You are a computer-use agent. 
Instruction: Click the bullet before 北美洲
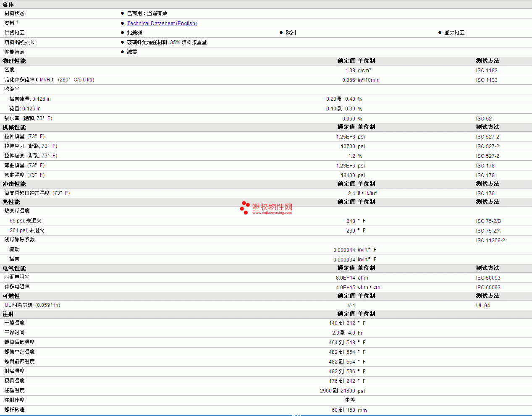point(123,33)
